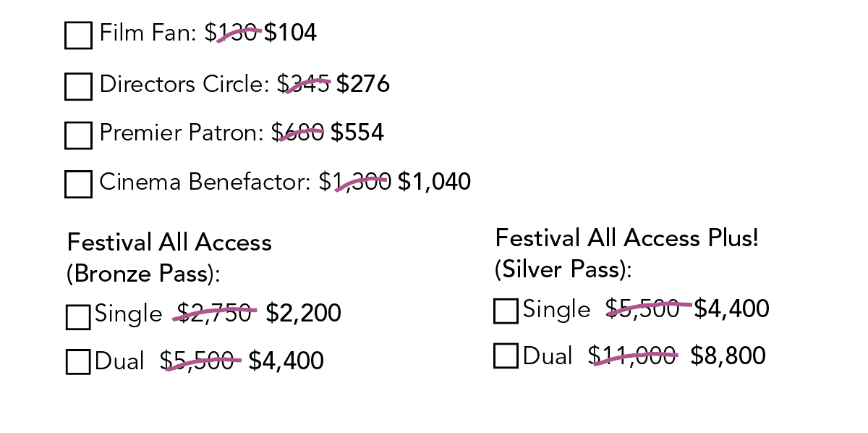Image resolution: width=868 pixels, height=433 pixels.
Task: Click the $1,040 Cinema Benefactor price
Action: 434,182
